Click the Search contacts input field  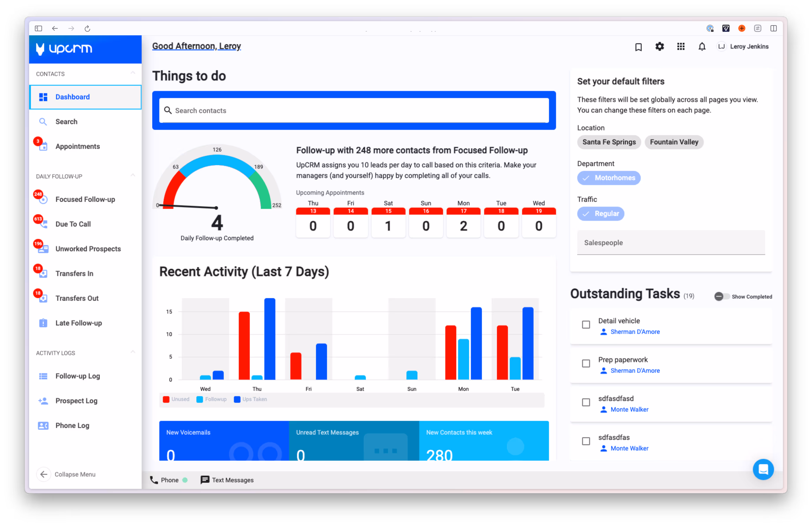pos(354,111)
